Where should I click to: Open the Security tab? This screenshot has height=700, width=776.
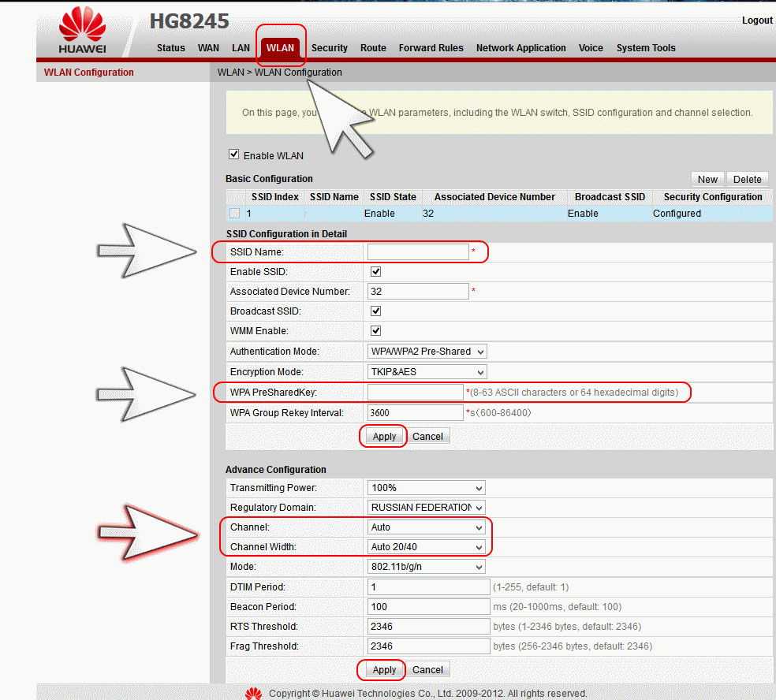click(x=329, y=48)
